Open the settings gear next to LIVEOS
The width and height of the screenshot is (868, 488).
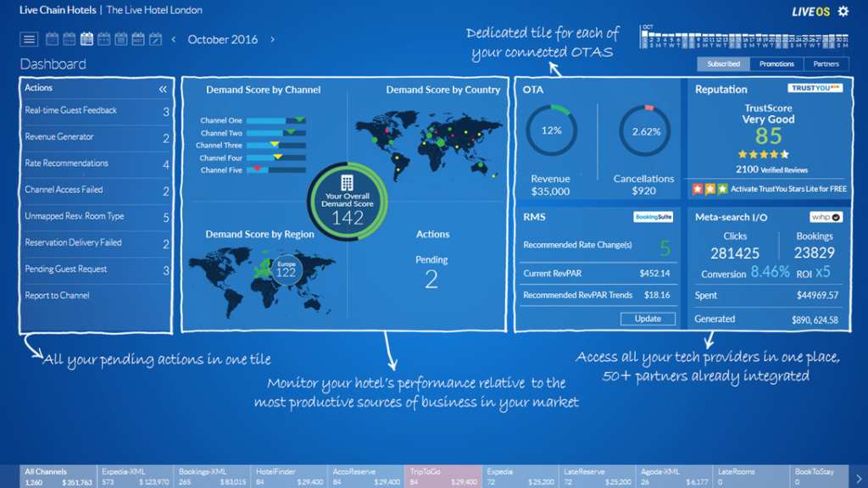[x=843, y=11]
